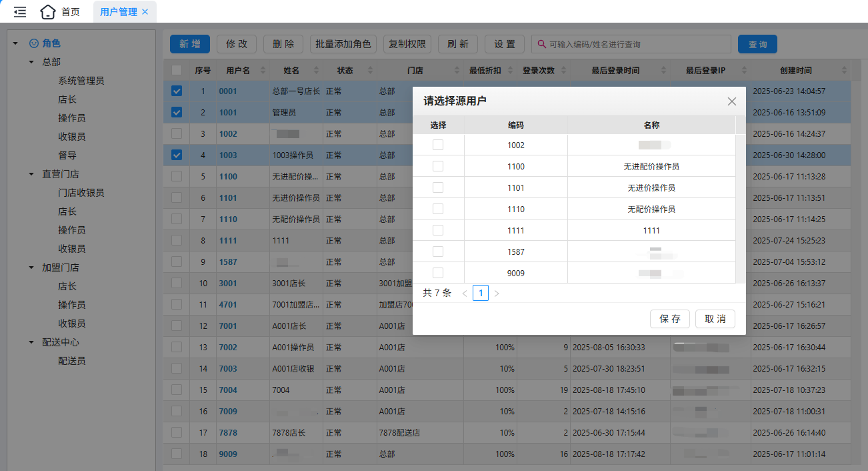Click the 刷新 button
Viewport: 868px width, 471px height.
[x=458, y=44]
